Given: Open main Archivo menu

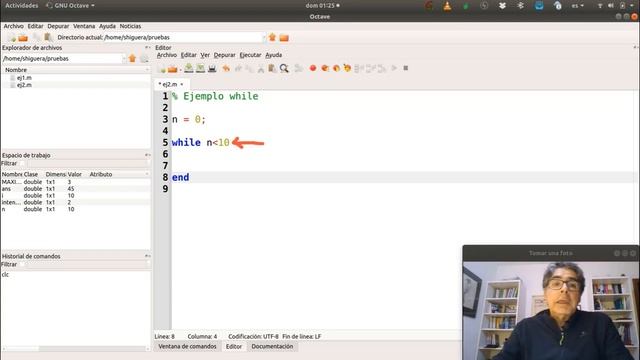Looking at the screenshot, I should 13,26.
